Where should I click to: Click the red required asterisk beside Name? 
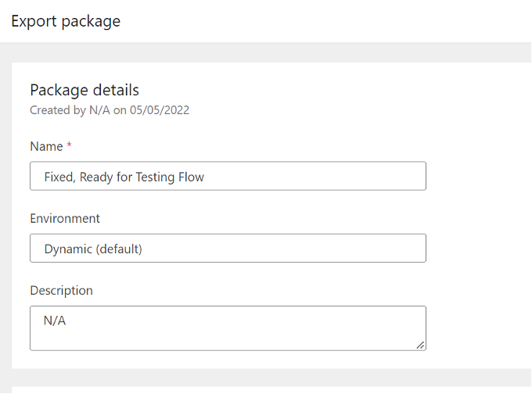tap(69, 145)
